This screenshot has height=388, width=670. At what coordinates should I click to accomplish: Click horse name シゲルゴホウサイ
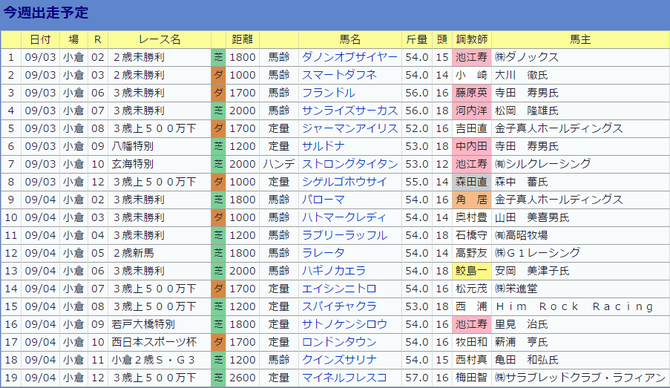(x=344, y=182)
